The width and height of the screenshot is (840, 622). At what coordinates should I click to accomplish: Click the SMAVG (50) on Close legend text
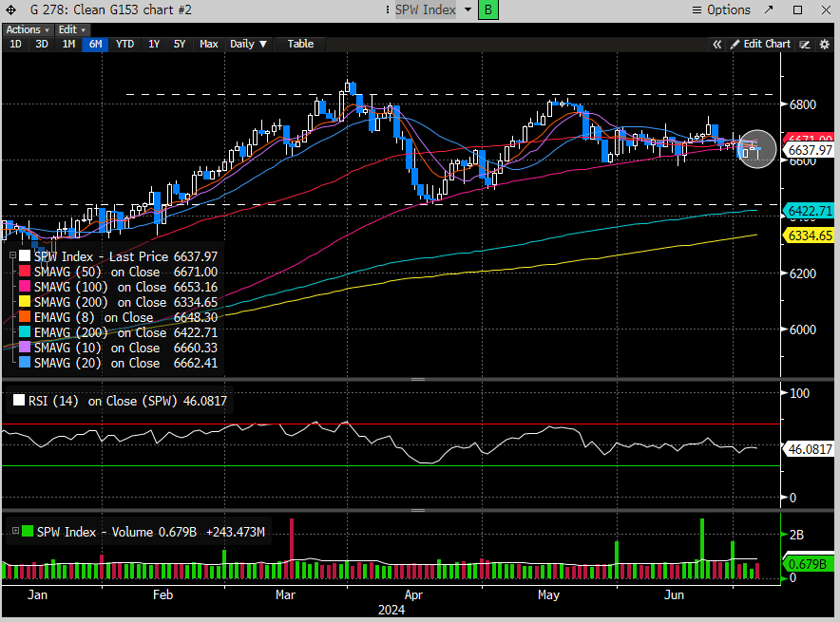[x=97, y=272]
